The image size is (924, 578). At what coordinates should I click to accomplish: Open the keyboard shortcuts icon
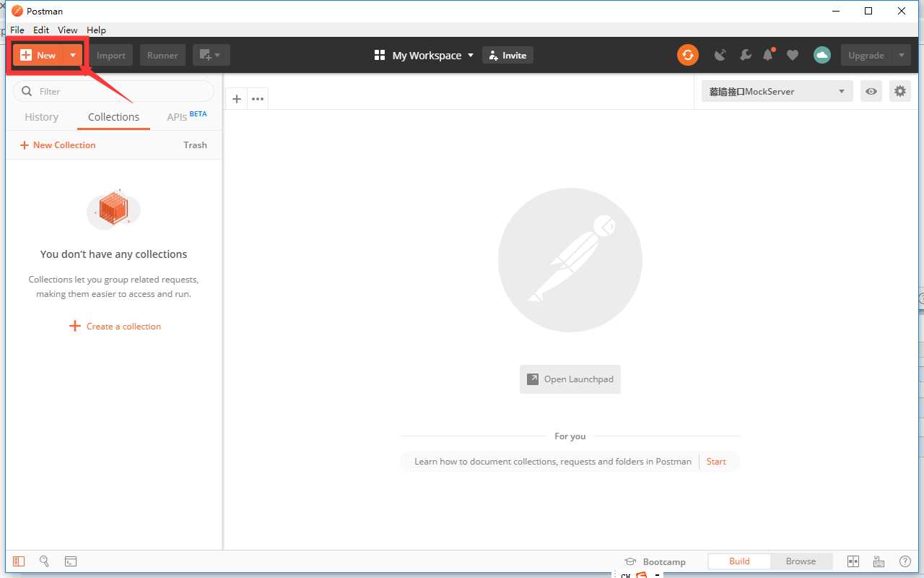click(879, 561)
